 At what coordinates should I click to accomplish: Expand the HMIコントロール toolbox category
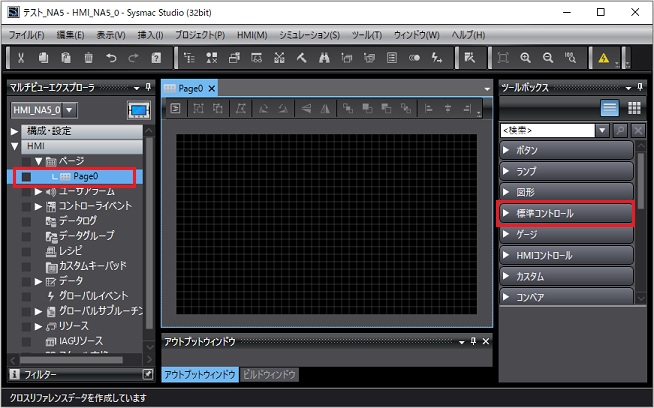click(566, 255)
